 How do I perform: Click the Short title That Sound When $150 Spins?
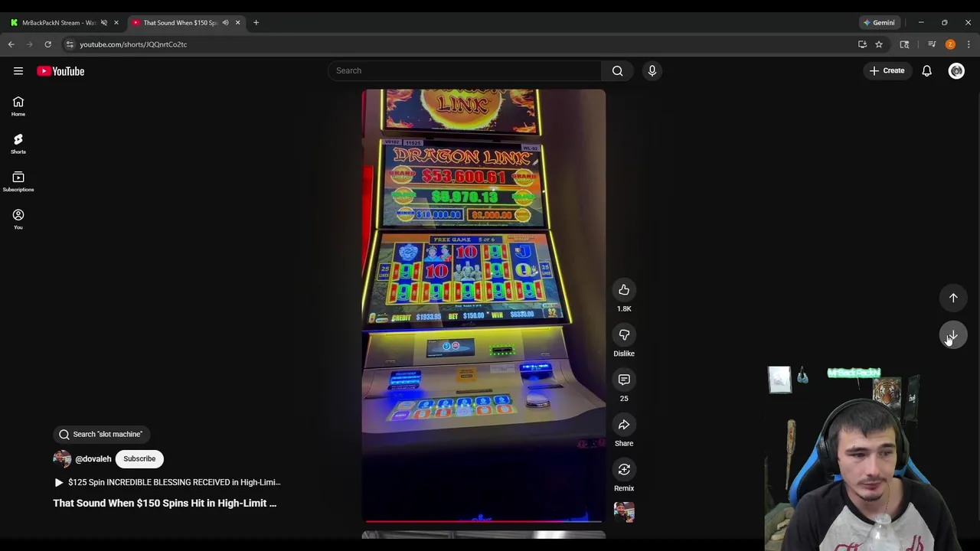tap(165, 504)
